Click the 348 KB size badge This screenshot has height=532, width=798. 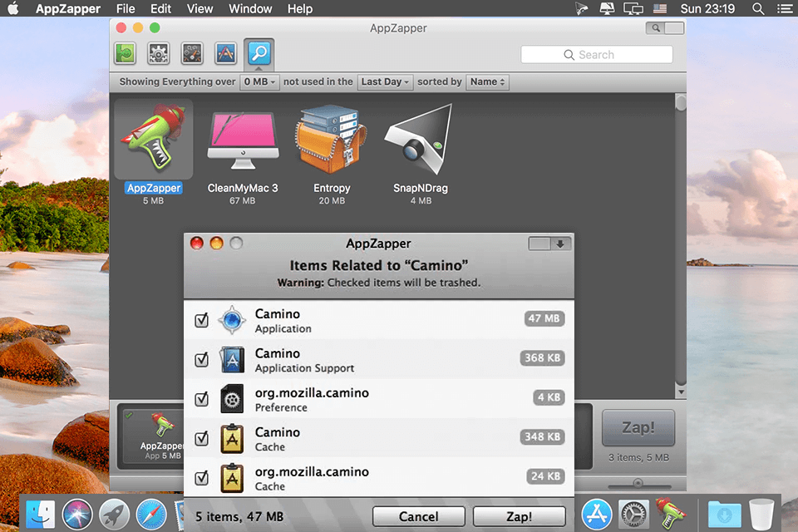click(543, 436)
